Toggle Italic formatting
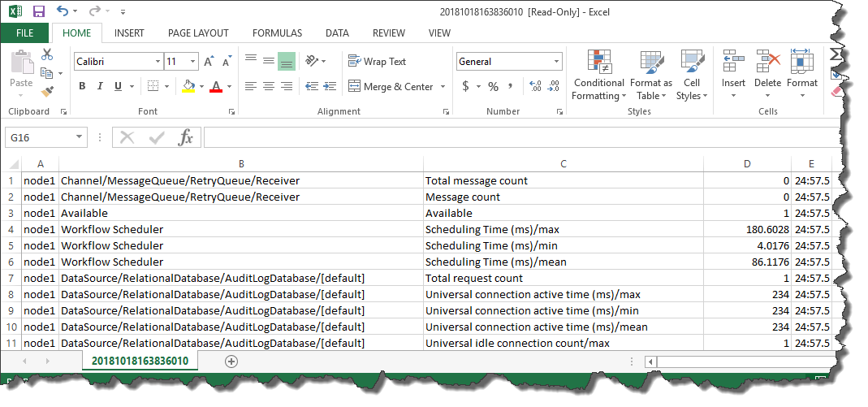This screenshot has width=868, height=407. pyautogui.click(x=100, y=86)
